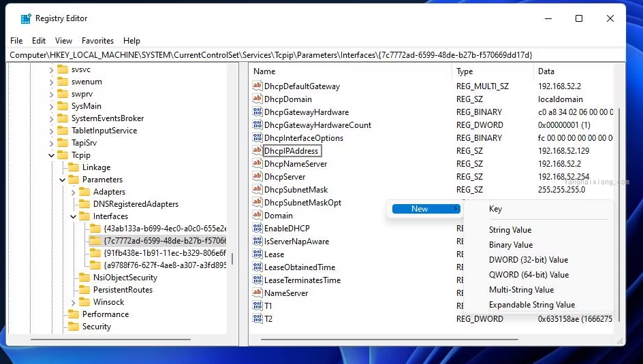Expand the TabletInputService node
643x364 pixels.
51,131
